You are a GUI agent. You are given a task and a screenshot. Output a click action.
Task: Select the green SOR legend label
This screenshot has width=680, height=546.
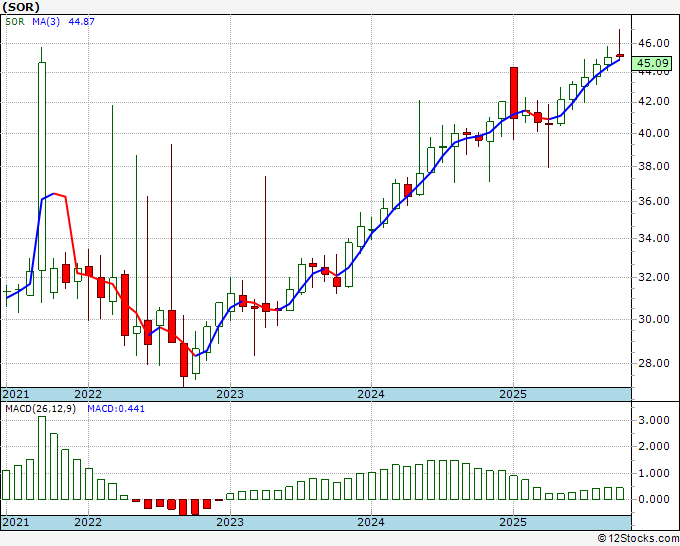[x=15, y=22]
